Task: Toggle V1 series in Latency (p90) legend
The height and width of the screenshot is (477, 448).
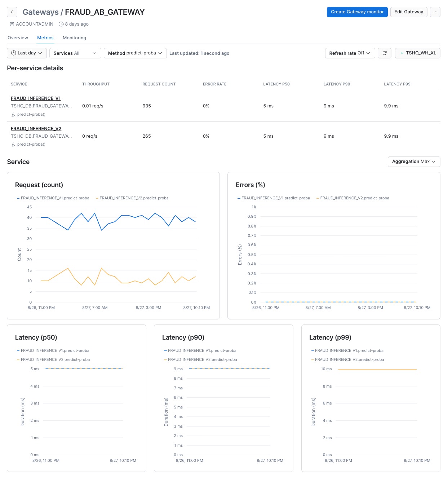Action: click(x=200, y=350)
